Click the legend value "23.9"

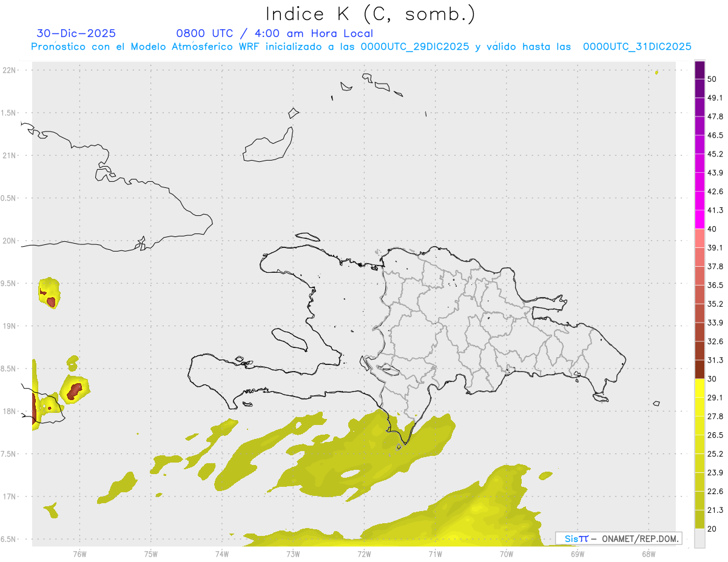(715, 472)
